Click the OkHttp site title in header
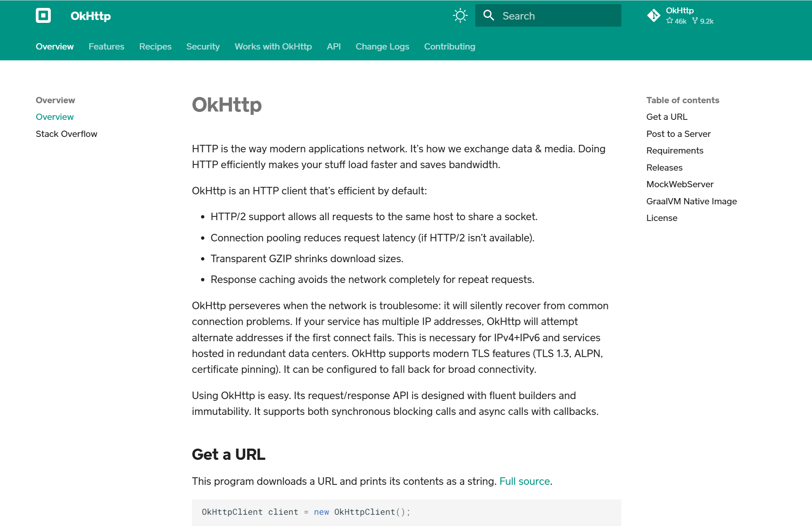This screenshot has width=812, height=526. coord(91,16)
